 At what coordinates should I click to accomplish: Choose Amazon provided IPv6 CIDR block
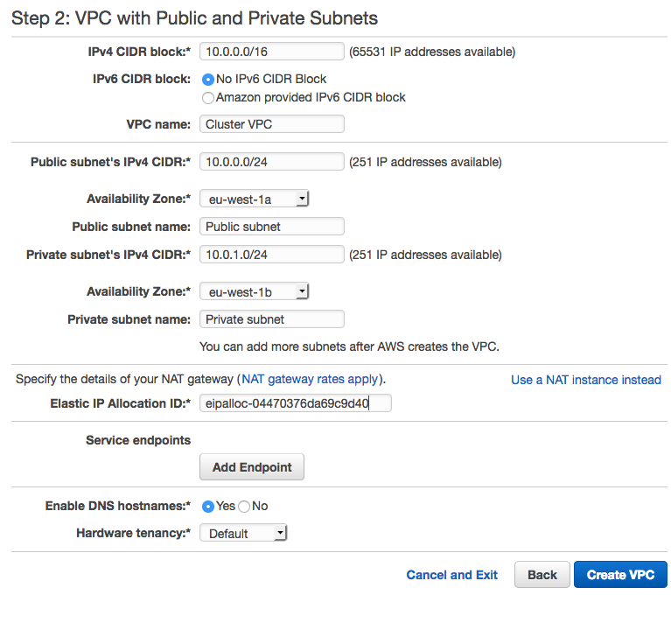[208, 98]
